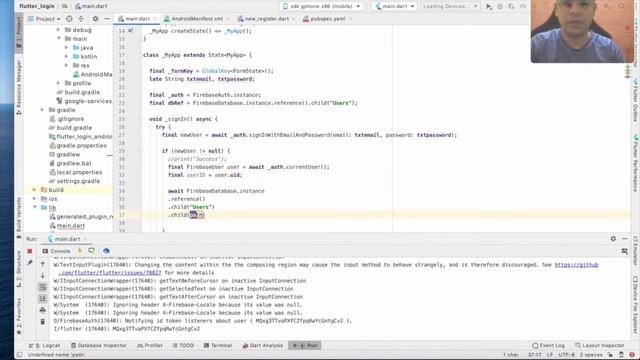Click the locate file target icon in Project panel
The width and height of the screenshot is (640, 360).
(x=69, y=19)
